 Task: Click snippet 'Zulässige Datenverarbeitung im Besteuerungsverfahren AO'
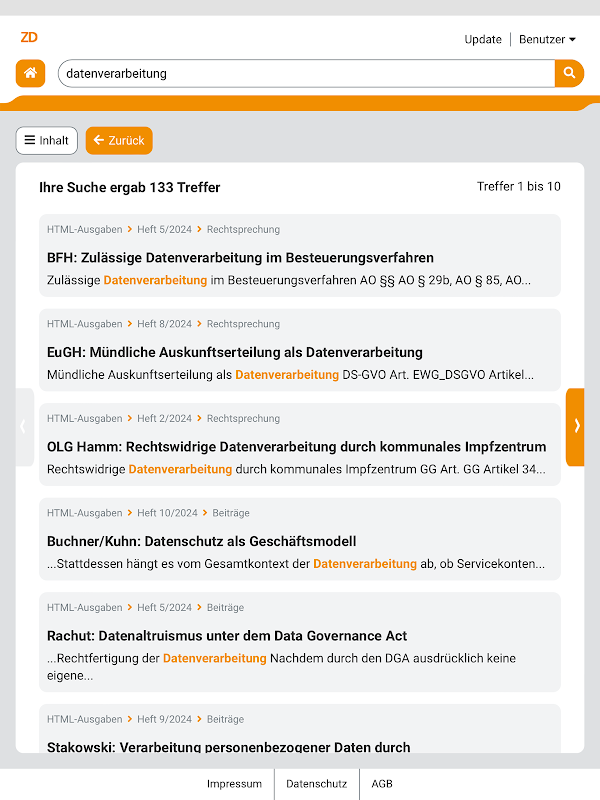[289, 280]
